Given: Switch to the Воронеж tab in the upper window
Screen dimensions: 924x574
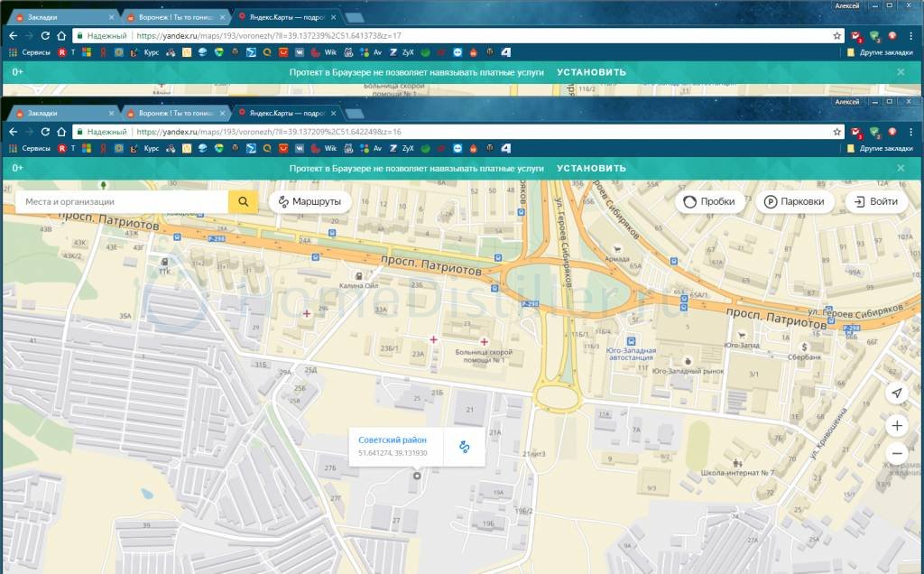Looking at the screenshot, I should coord(174,17).
